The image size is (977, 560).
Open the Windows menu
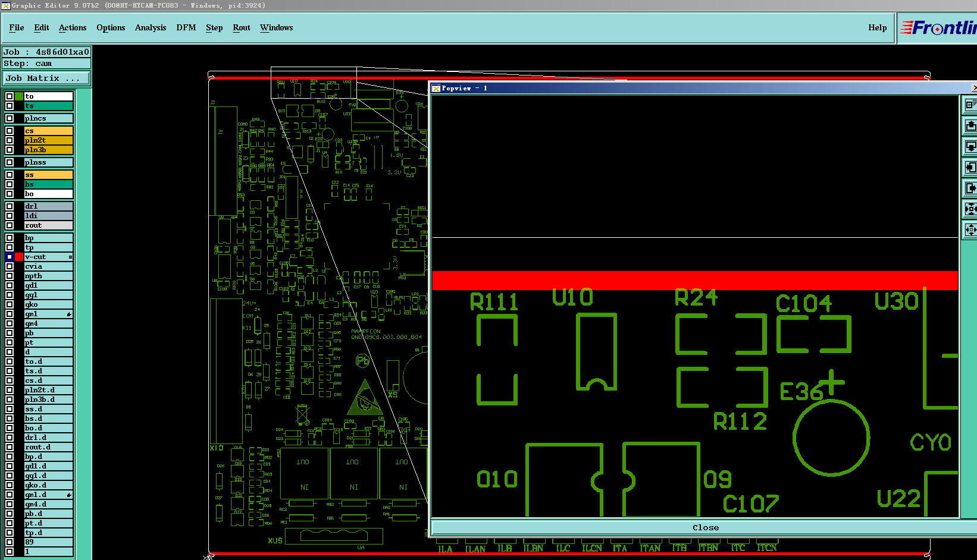click(277, 27)
